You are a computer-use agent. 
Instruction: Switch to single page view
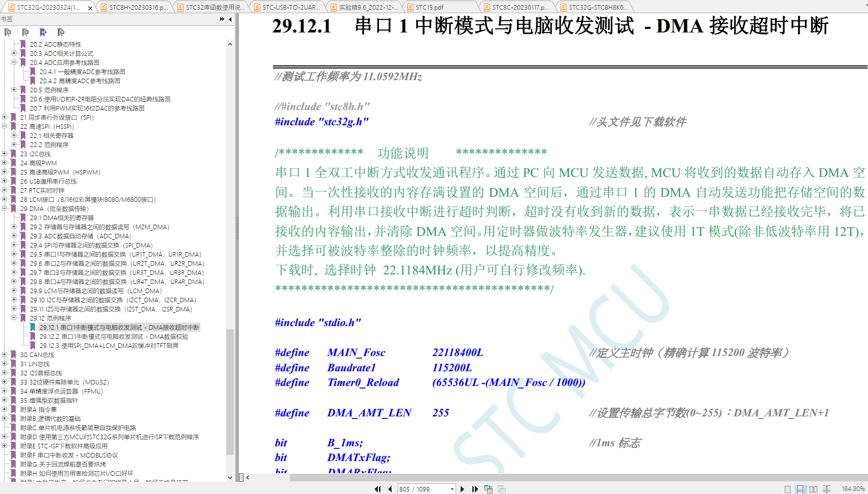787,489
